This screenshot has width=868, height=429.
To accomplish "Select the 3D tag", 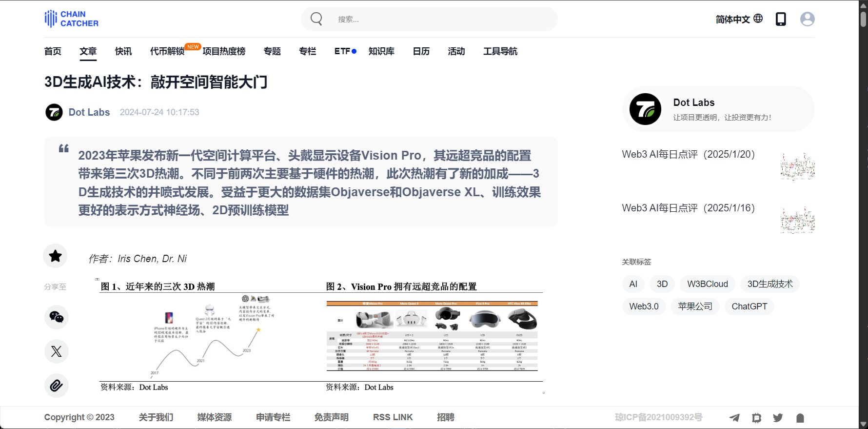I will (x=662, y=284).
